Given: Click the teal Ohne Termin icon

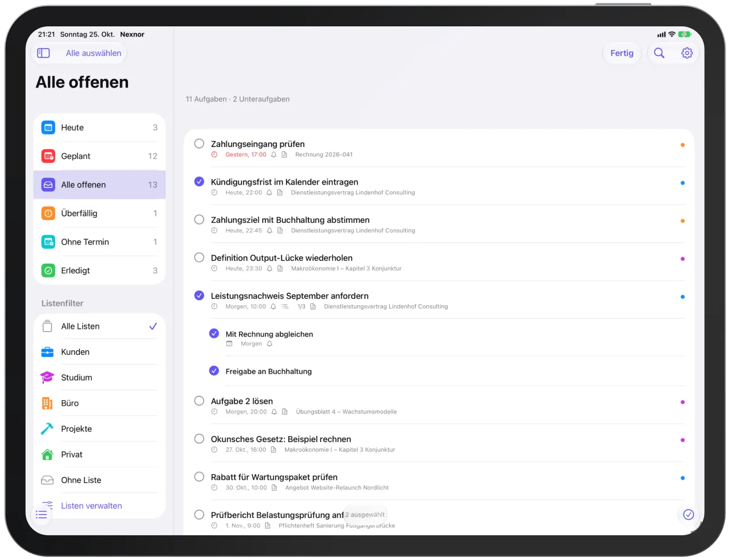Looking at the screenshot, I should coord(48,242).
